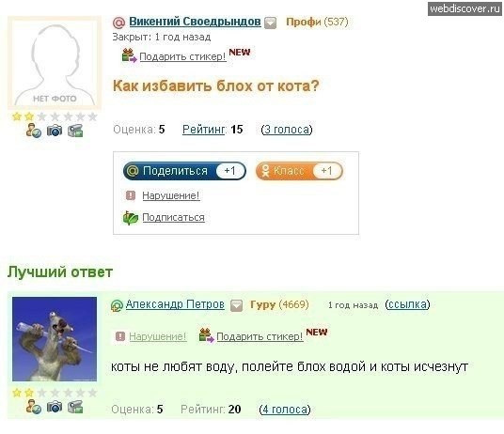Open the answer's permalink ссылка
Viewport: 504px width, 434px height.
coord(407,304)
